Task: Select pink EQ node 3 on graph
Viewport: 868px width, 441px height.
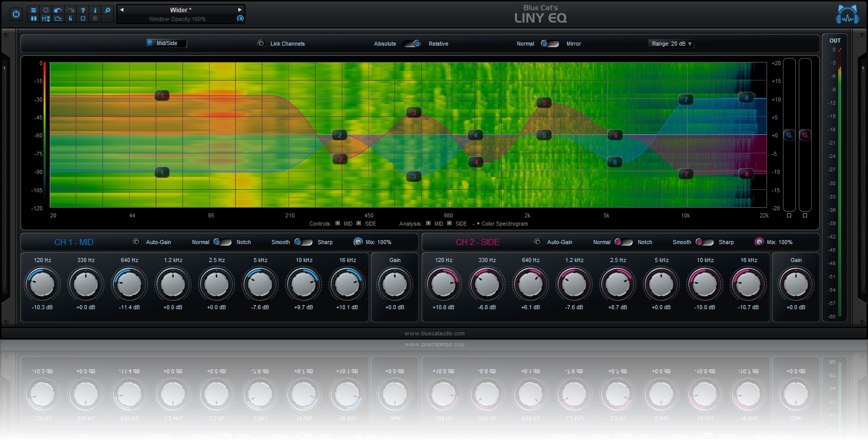Action: (x=414, y=112)
